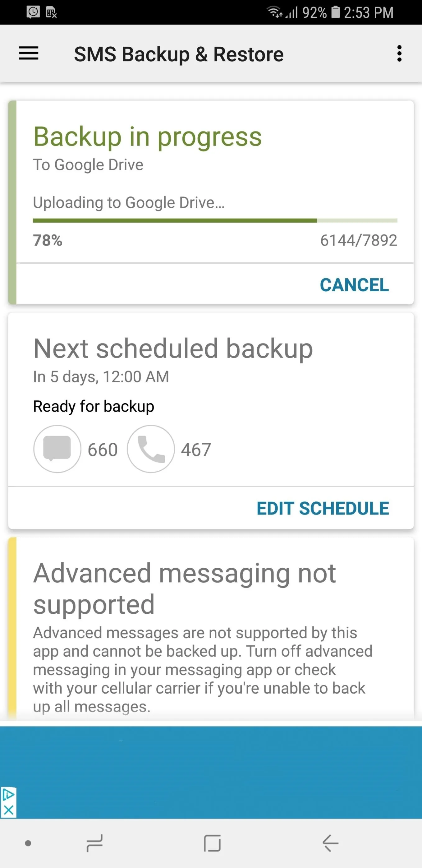Screen dimensions: 422x868
Task: Tap the battery status icon
Action: tap(335, 12)
